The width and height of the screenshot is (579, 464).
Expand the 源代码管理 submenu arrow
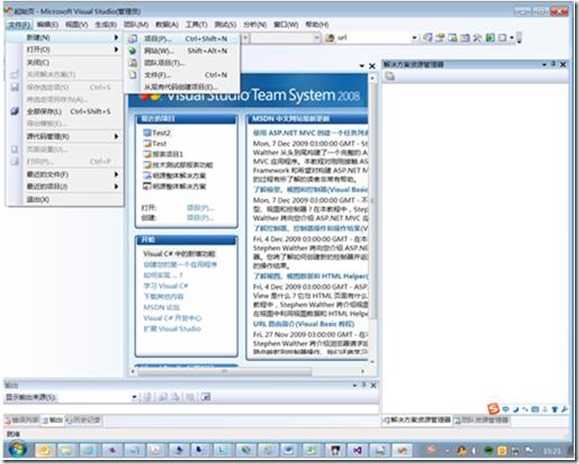click(x=116, y=136)
